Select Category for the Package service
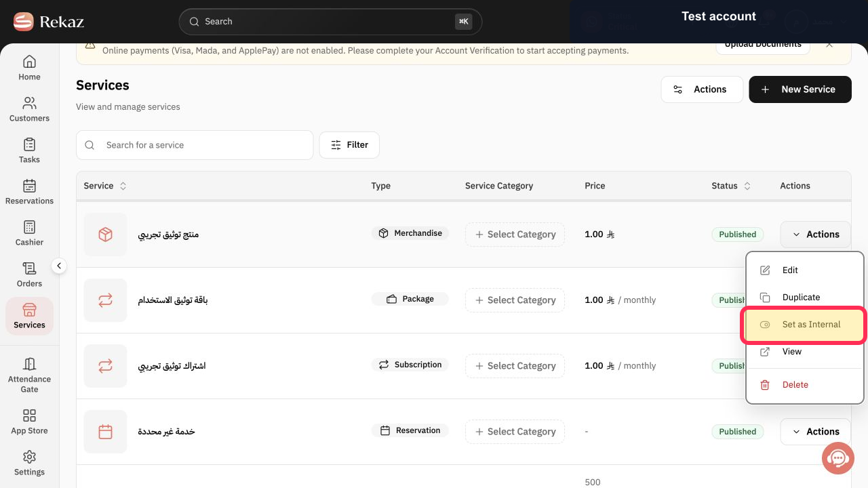The height and width of the screenshot is (488, 868). (515, 300)
